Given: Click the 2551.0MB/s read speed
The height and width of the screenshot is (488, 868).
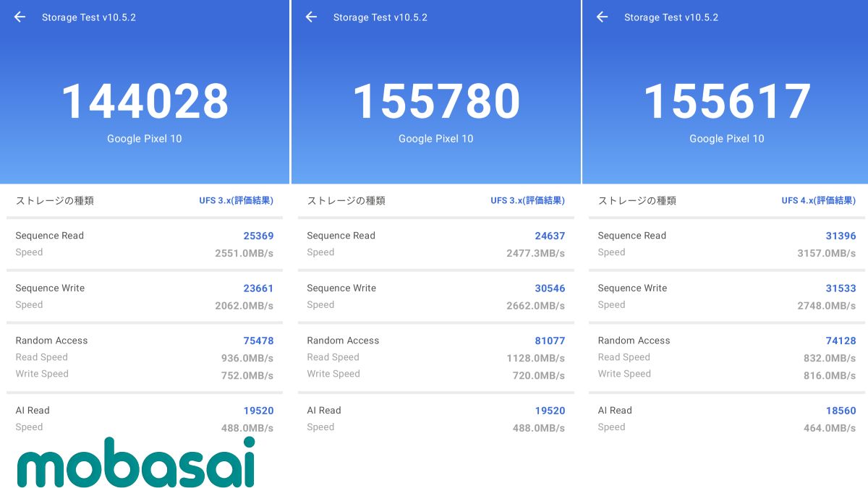Looking at the screenshot, I should (x=244, y=253).
